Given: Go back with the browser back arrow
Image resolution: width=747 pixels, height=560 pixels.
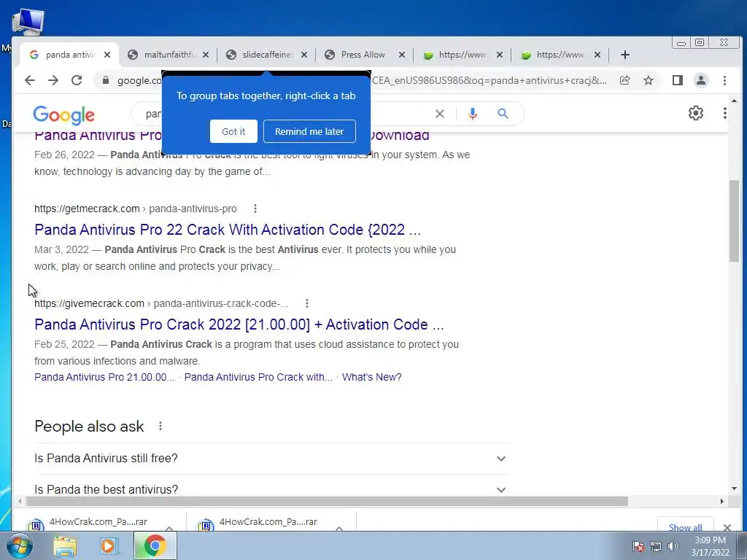Looking at the screenshot, I should coord(30,80).
